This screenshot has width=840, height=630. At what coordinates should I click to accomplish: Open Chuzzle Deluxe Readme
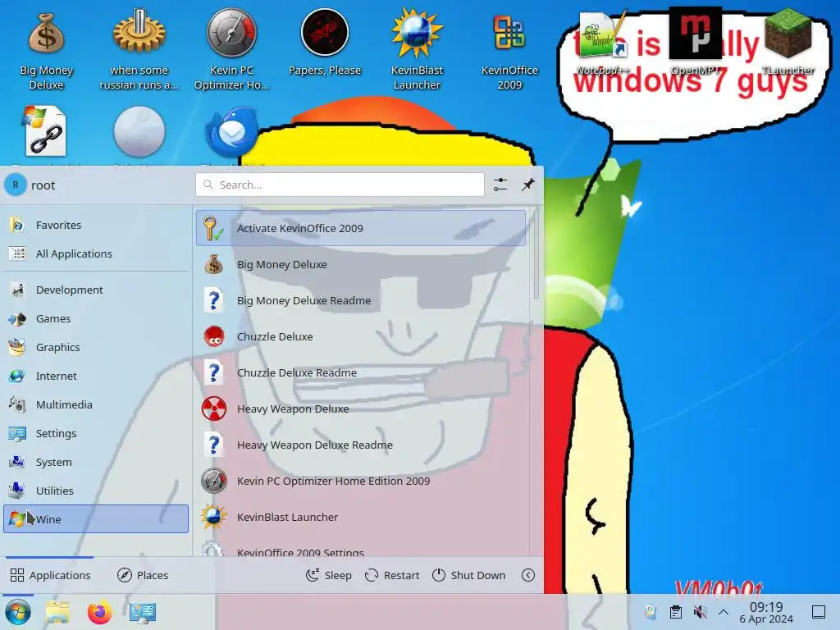click(x=361, y=373)
